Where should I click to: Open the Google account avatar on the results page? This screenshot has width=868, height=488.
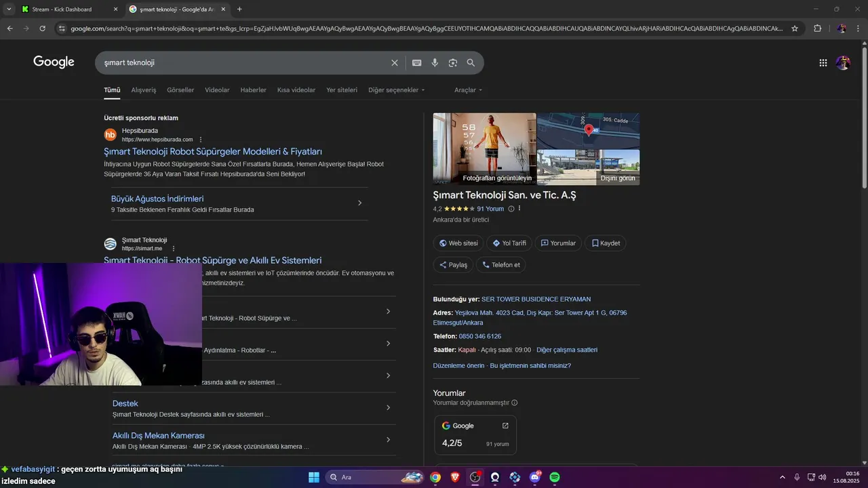click(x=843, y=62)
